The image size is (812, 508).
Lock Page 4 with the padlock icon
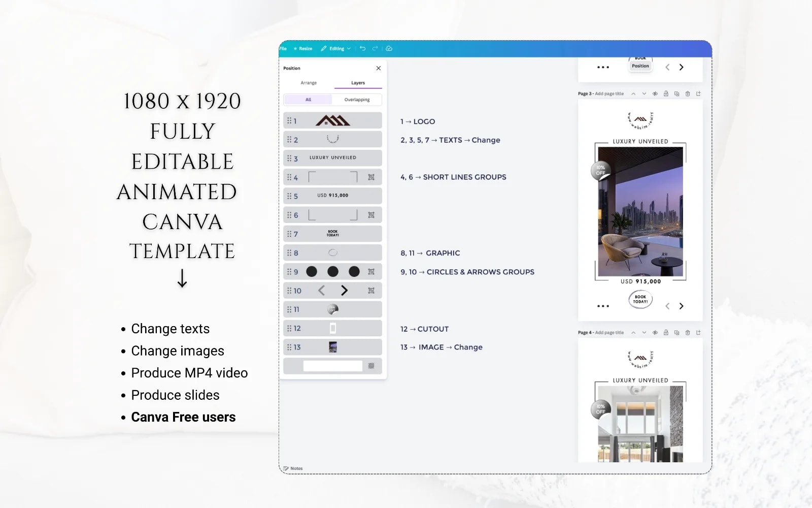coord(666,333)
